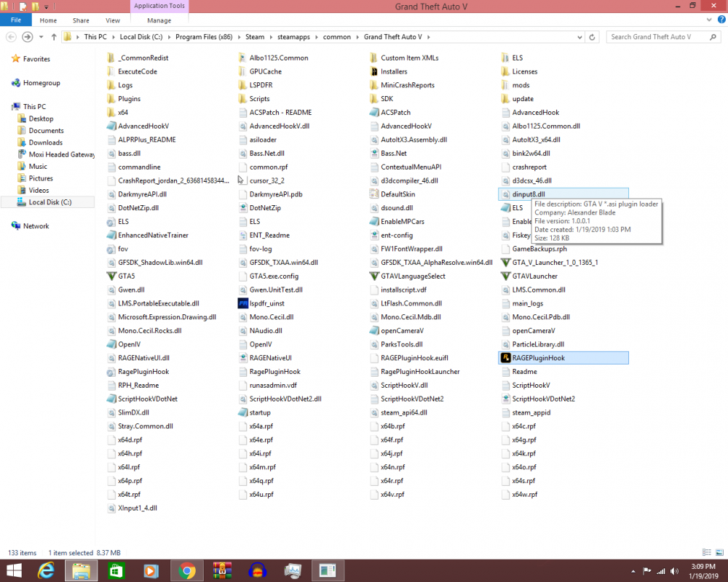Open Google Chrome from the taskbar

186,570
